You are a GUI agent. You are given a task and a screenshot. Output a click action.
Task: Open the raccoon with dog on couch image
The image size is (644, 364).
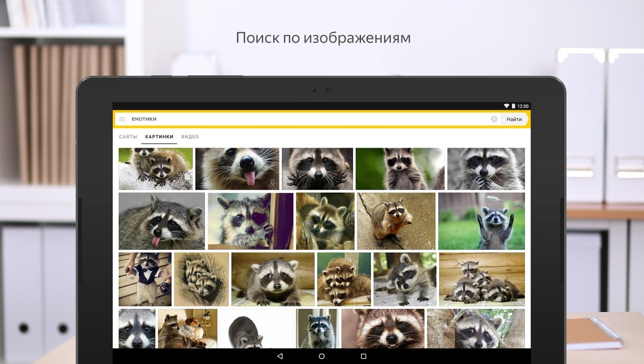[188, 328]
